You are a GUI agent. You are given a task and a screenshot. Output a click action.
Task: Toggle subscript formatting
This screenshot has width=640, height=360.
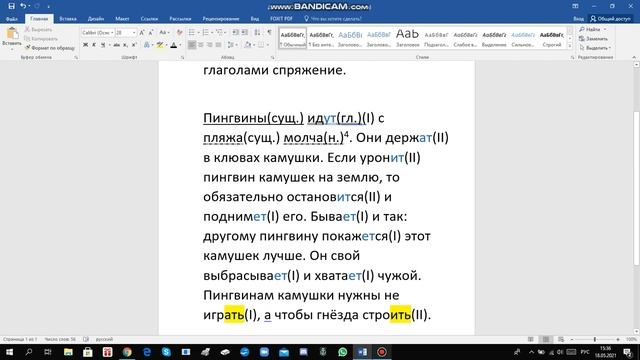coord(125,45)
